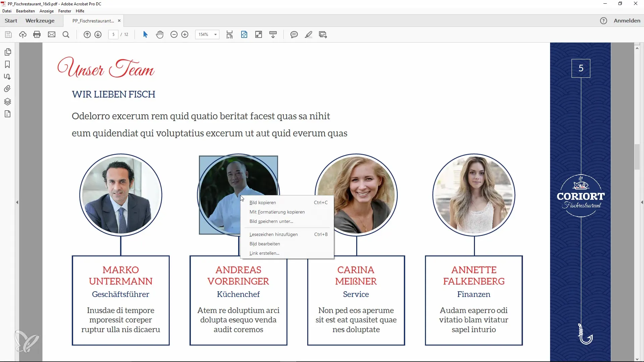The image size is (644, 362).
Task: Choose Bild bearbeiten from menu
Action: pos(287,244)
